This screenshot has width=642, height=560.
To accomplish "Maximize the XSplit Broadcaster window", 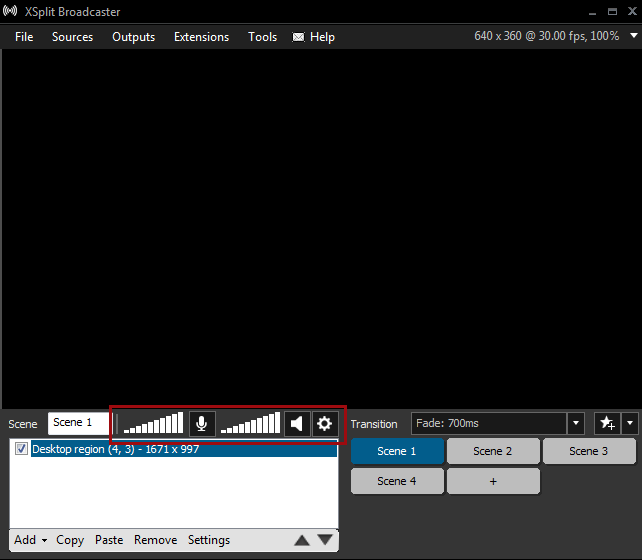I will (612, 11).
